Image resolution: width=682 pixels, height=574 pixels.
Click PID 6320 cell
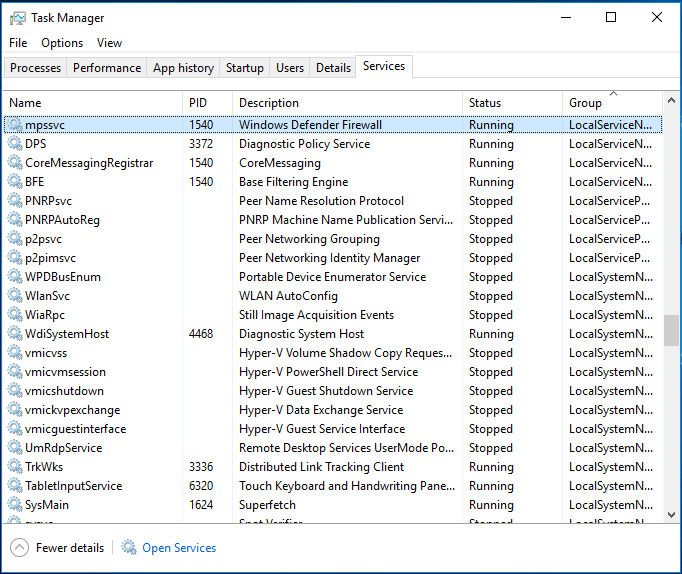[201, 486]
